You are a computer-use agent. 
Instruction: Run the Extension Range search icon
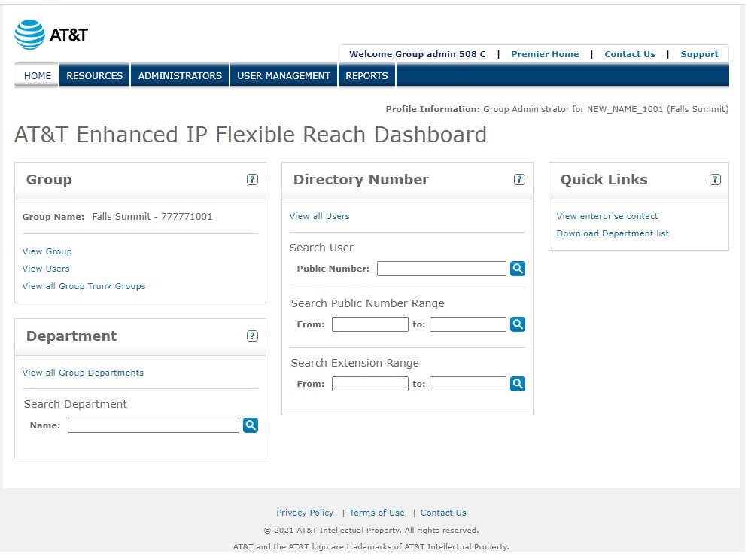518,384
